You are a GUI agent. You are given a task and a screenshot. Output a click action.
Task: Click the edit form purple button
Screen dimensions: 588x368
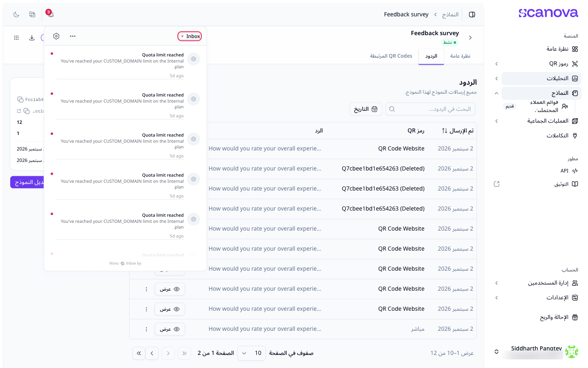27,182
